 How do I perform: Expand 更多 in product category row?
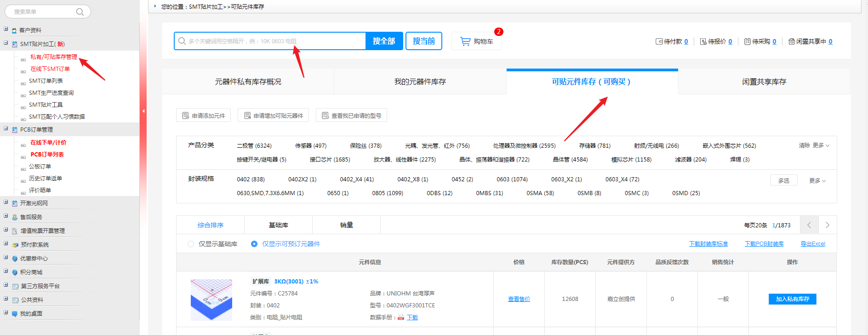point(821,145)
